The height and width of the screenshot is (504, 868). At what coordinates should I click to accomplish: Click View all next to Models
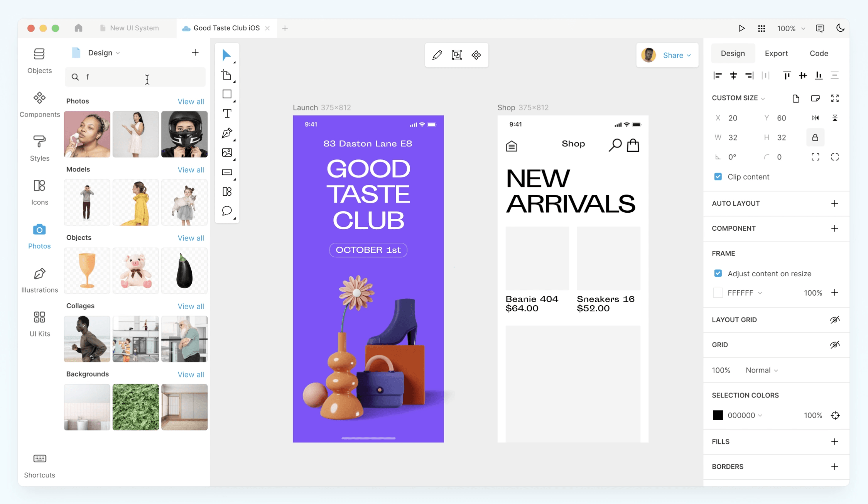tap(191, 170)
